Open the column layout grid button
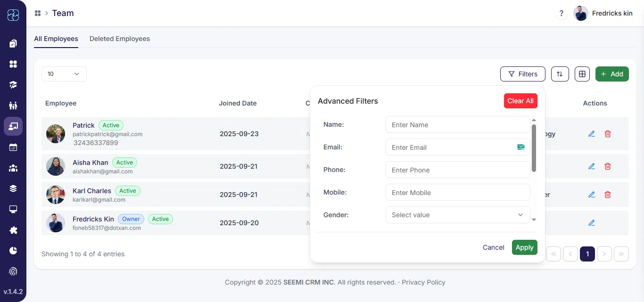This screenshot has width=644, height=302. pos(582,74)
